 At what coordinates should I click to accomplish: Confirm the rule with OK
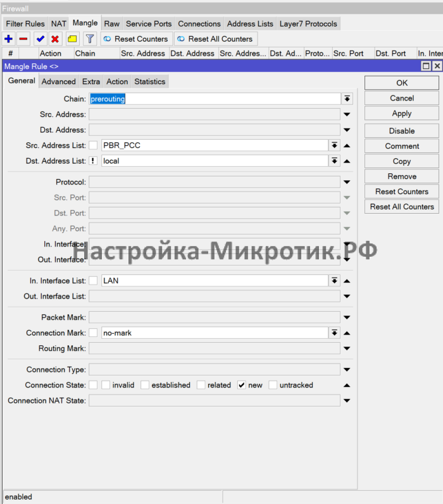401,83
